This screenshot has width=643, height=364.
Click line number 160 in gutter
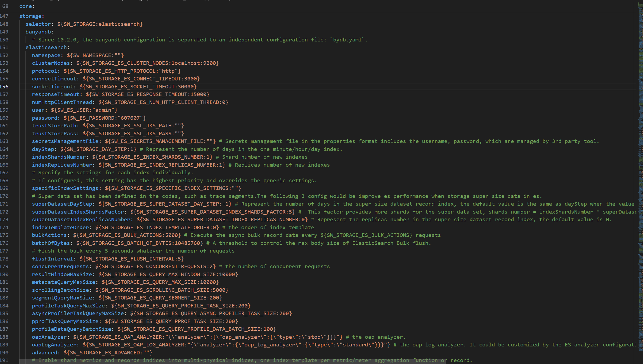coord(4,118)
